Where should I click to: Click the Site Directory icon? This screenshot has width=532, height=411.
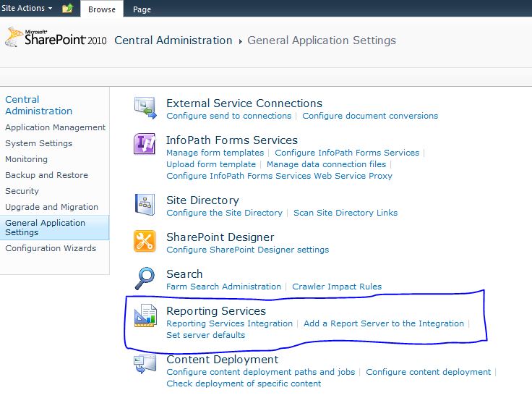point(145,205)
